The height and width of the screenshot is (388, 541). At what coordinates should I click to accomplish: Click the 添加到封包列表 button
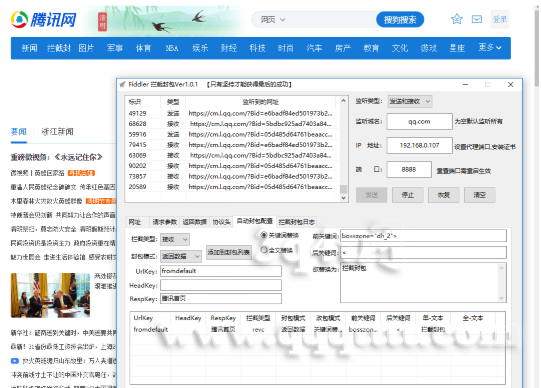(229, 252)
